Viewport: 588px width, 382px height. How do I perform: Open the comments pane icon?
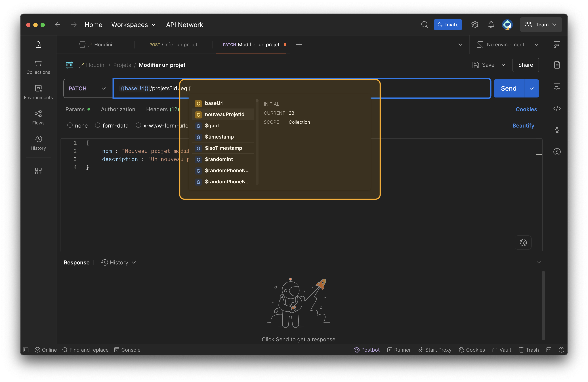[x=557, y=86]
